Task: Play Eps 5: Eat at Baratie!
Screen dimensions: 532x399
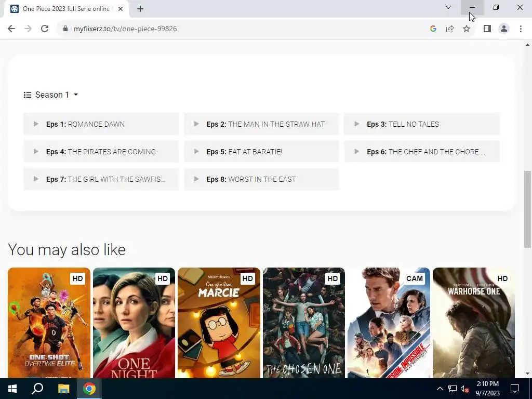Action: click(x=261, y=152)
